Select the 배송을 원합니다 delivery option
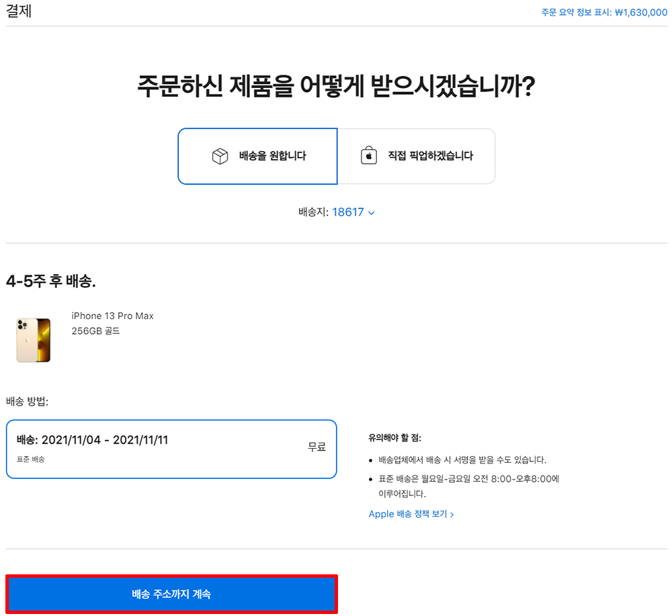The image size is (672, 616). 257,157
